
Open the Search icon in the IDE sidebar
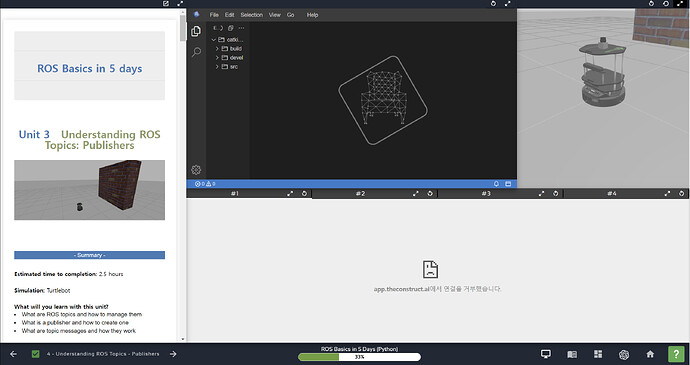[x=196, y=52]
